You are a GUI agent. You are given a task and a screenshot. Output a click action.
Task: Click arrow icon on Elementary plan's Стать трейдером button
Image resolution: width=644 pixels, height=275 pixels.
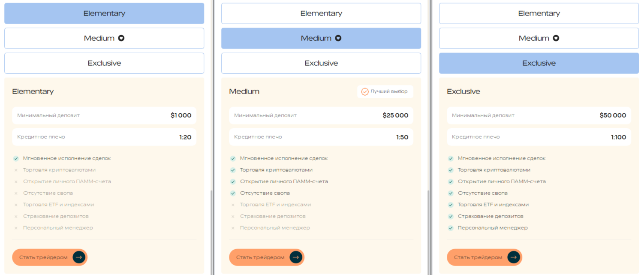pyautogui.click(x=79, y=257)
